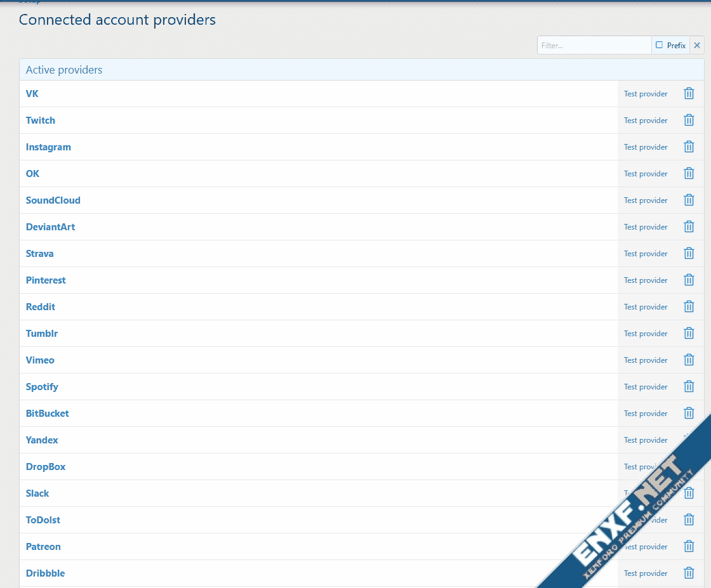Image resolution: width=711 pixels, height=588 pixels.
Task: Click Test provider for Instagram
Action: click(x=646, y=147)
